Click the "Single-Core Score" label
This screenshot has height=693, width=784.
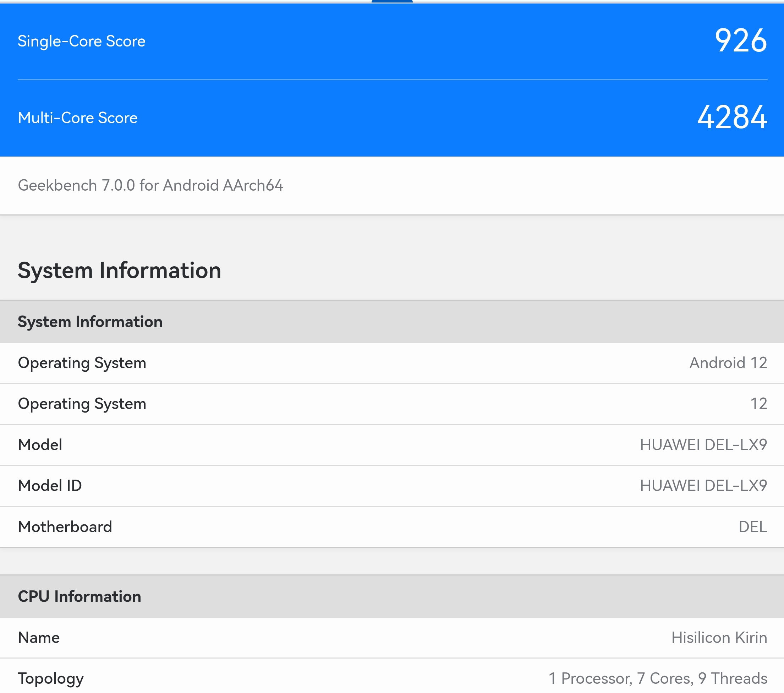coord(81,41)
